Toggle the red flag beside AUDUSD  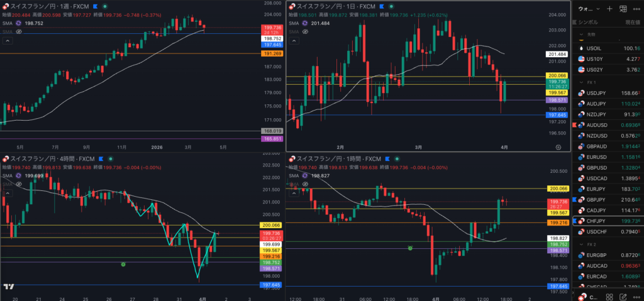click(574, 126)
